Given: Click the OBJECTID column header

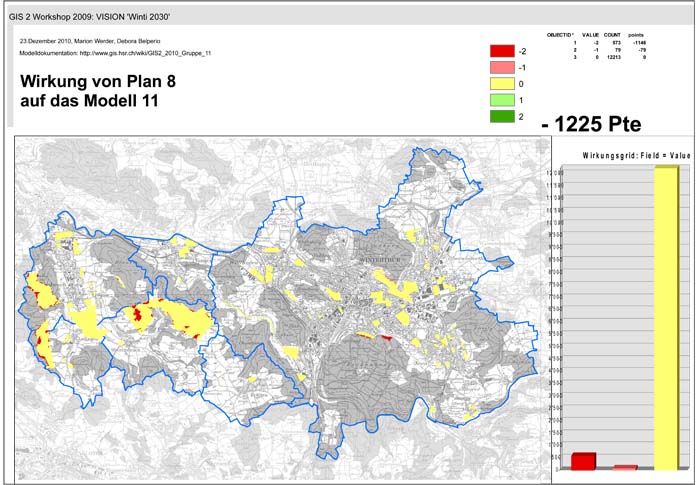Looking at the screenshot, I should tap(561, 35).
